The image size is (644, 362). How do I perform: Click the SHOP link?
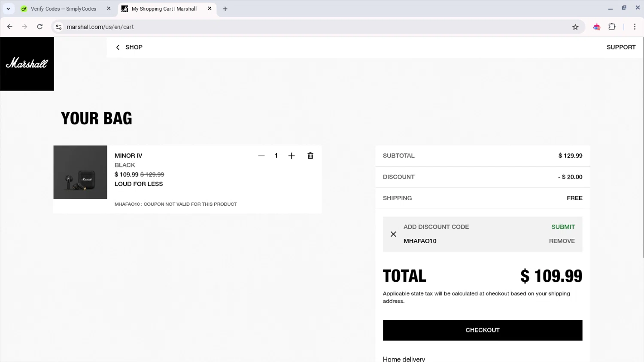click(x=134, y=47)
